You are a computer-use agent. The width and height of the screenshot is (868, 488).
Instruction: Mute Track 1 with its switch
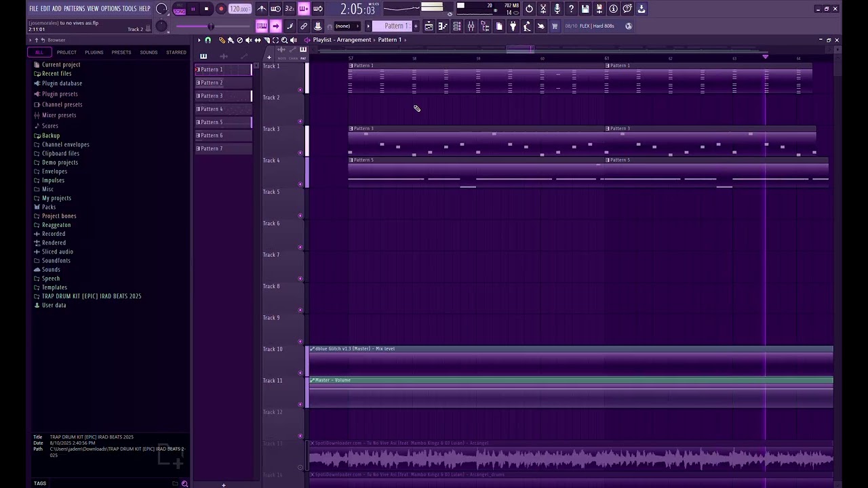[300, 89]
